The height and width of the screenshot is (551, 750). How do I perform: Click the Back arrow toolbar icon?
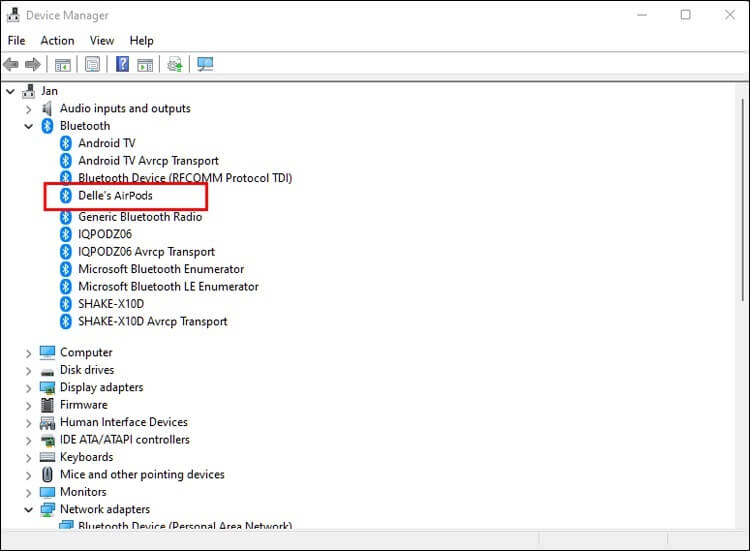click(11, 64)
